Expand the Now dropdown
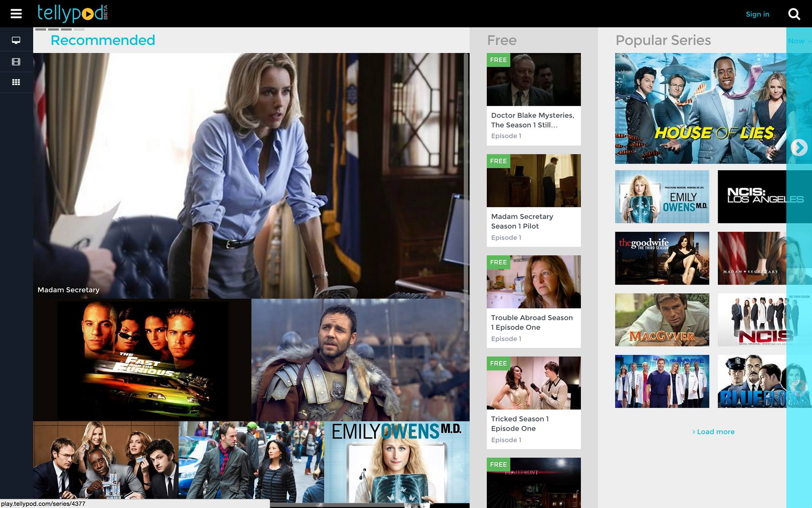Screen dimensions: 812x508 pos(799,41)
